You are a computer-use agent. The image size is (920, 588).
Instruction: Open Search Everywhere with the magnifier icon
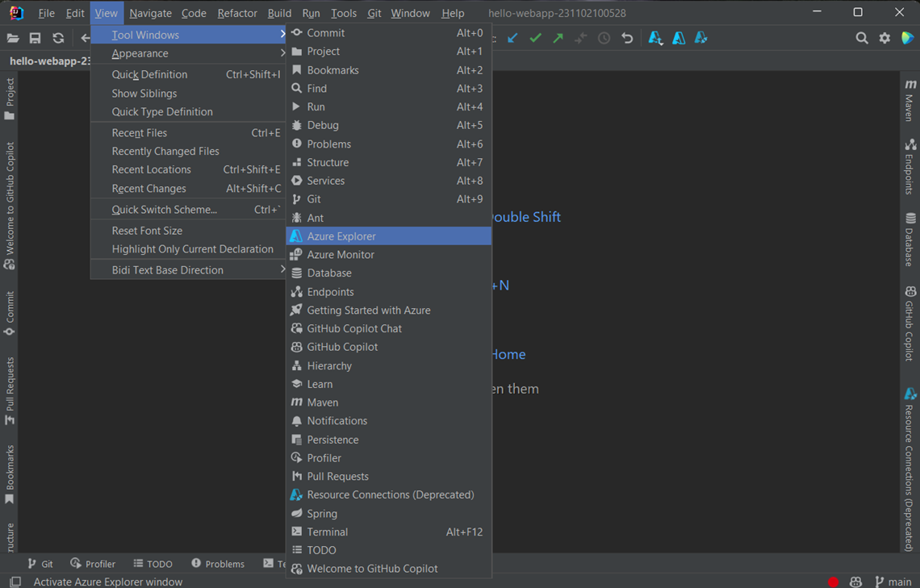coord(862,37)
